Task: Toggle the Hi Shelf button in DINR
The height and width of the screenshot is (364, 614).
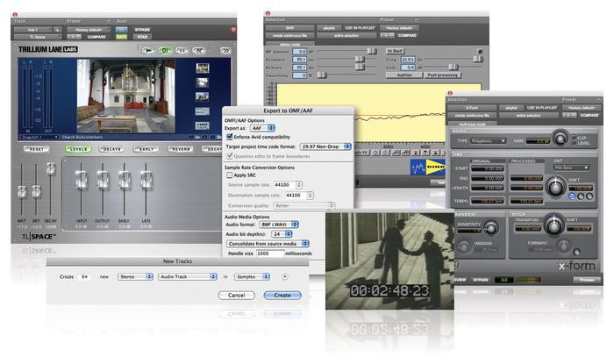Action: pyautogui.click(x=396, y=51)
